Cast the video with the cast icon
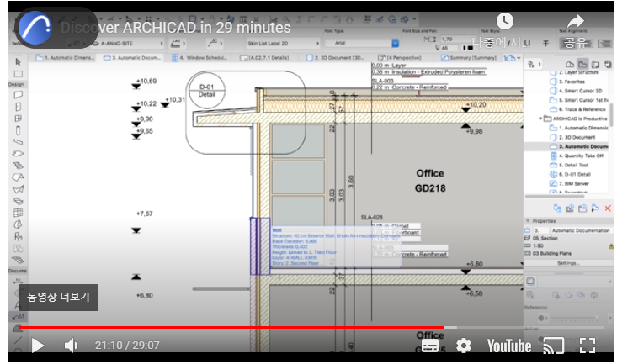Screen dimensions: 617x364 554,346
